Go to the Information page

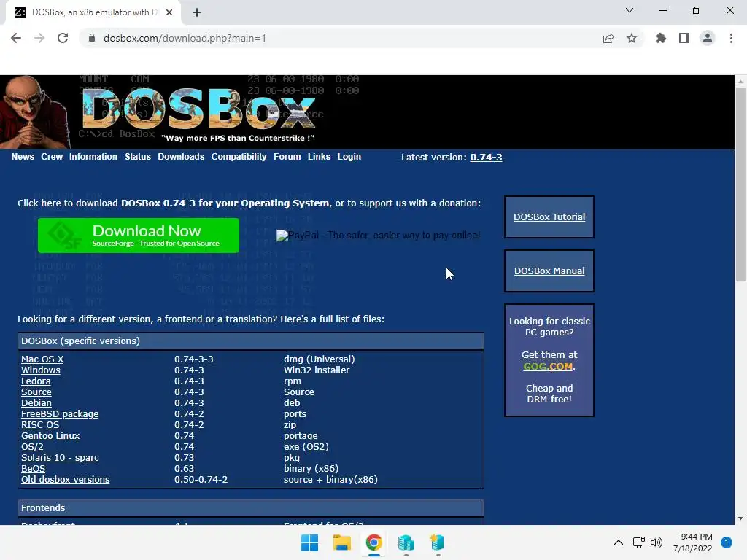coord(93,157)
